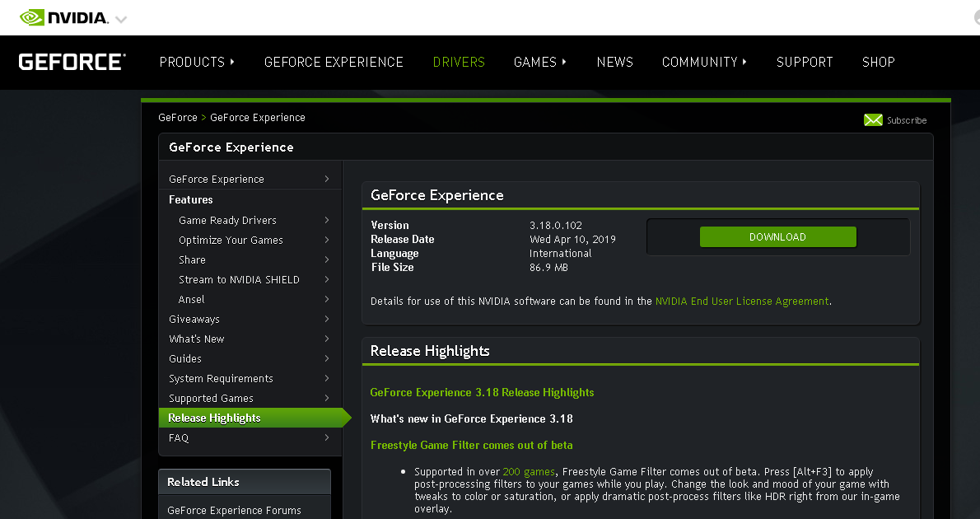Click the chevron on the Ansel row
The width and height of the screenshot is (980, 519).
click(327, 300)
